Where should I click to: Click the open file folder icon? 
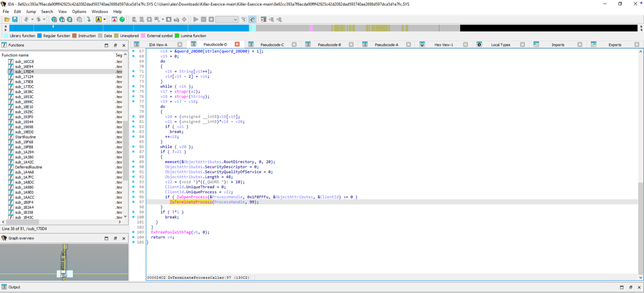[x=7, y=19]
